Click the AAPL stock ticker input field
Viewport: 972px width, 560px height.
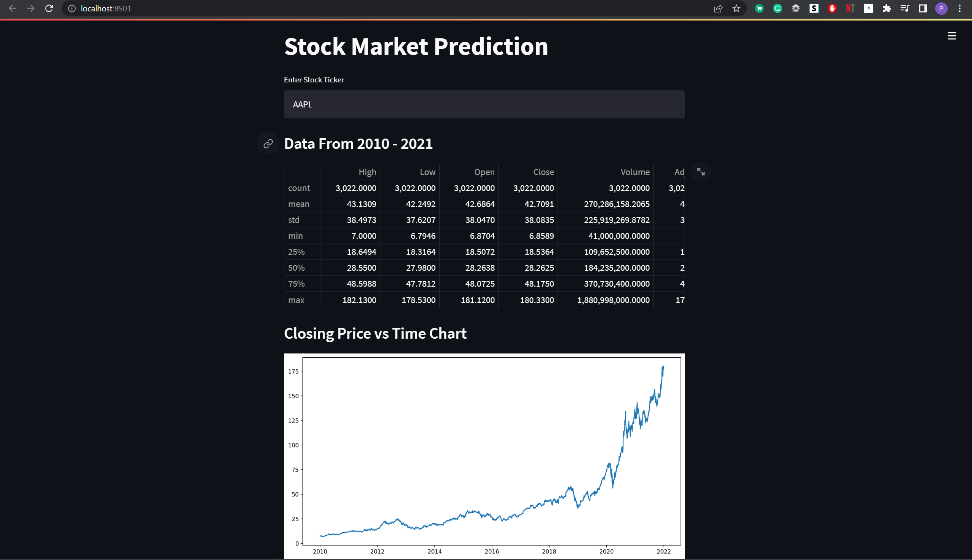(x=484, y=104)
